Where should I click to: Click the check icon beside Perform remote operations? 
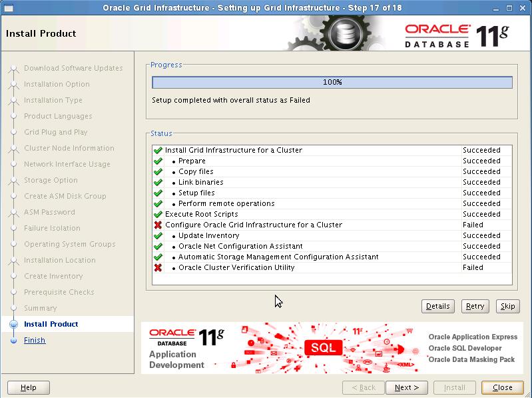pyautogui.click(x=158, y=204)
